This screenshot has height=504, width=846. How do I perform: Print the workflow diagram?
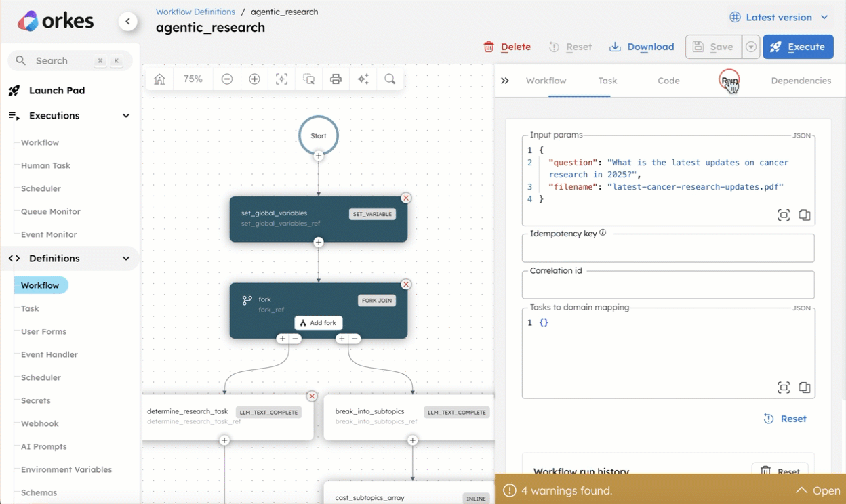click(x=336, y=79)
